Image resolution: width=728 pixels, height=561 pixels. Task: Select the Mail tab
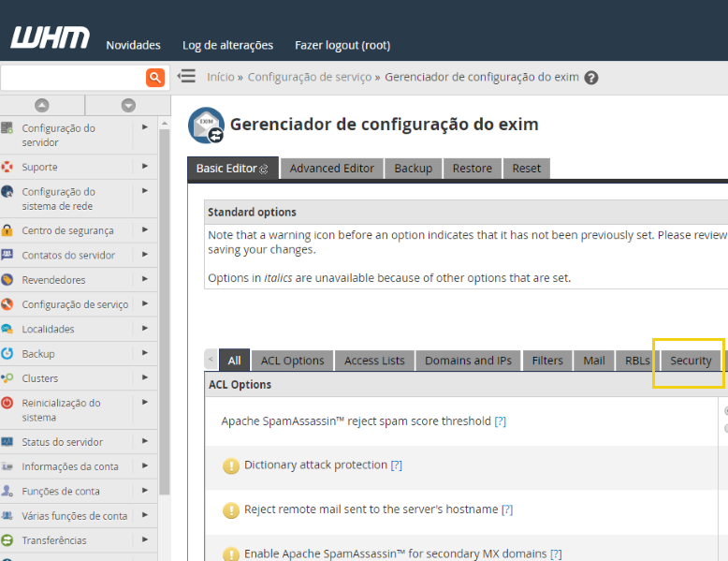pos(594,361)
